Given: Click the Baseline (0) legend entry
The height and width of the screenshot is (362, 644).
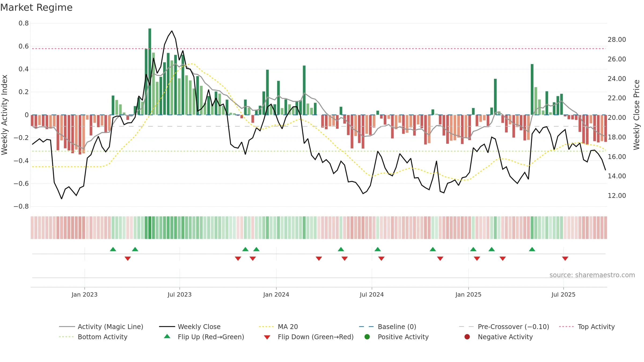Looking at the screenshot, I should [x=387, y=327].
